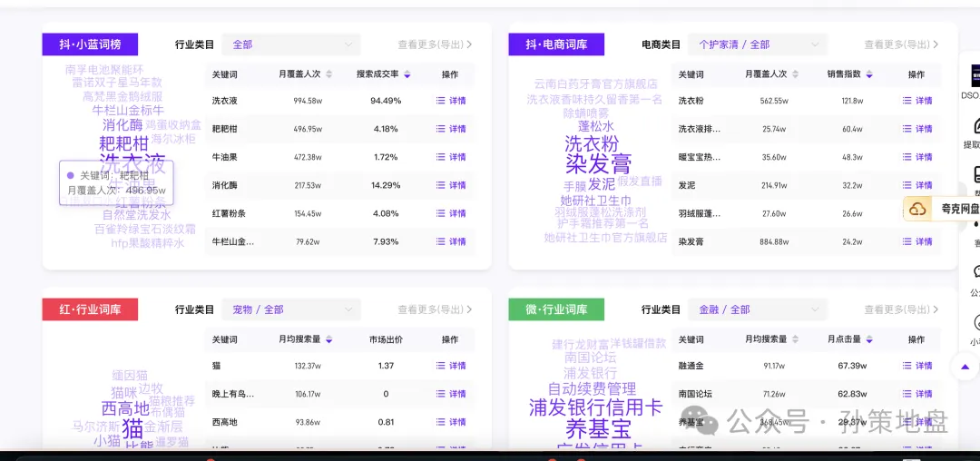
Task: Sort by 销售指数 column arrows
Action: tap(871, 74)
